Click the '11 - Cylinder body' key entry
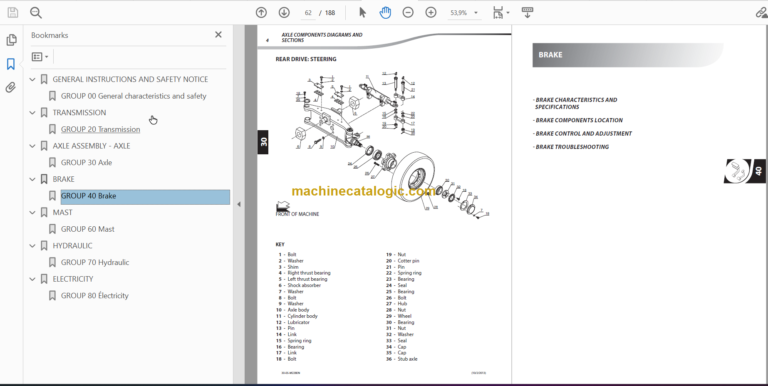The width and height of the screenshot is (768, 386). [297, 316]
